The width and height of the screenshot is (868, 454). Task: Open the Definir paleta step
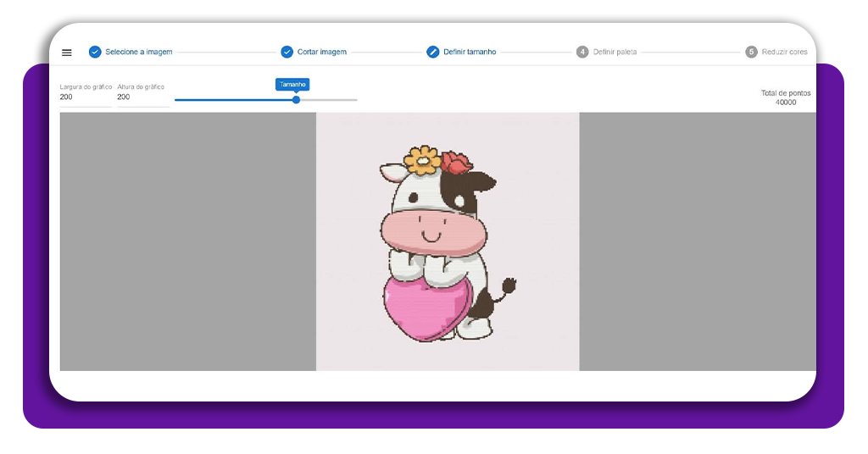click(615, 52)
